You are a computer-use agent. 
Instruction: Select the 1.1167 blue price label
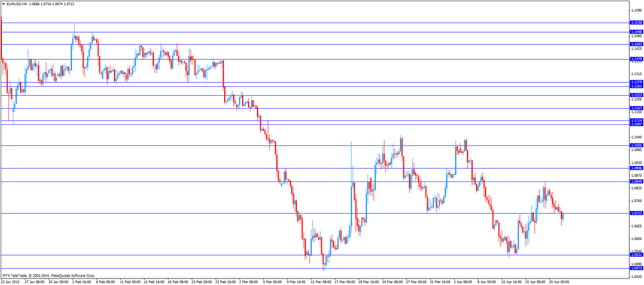pos(636,108)
